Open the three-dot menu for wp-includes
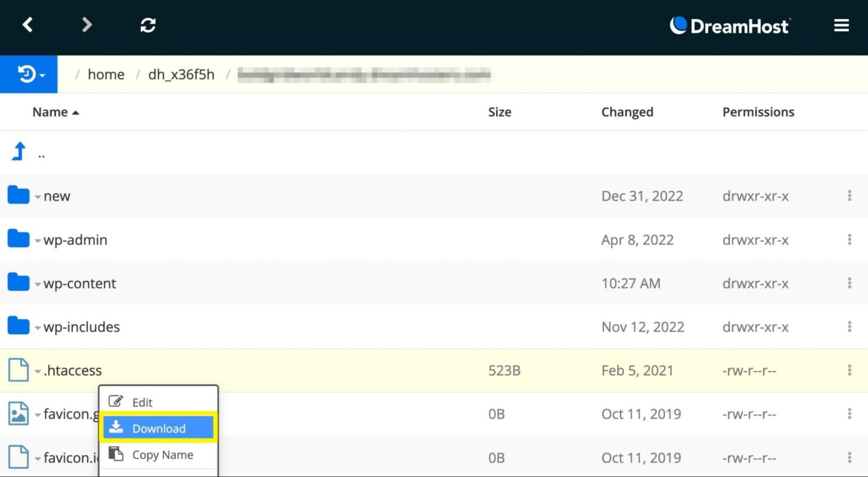The height and width of the screenshot is (477, 868). [850, 327]
